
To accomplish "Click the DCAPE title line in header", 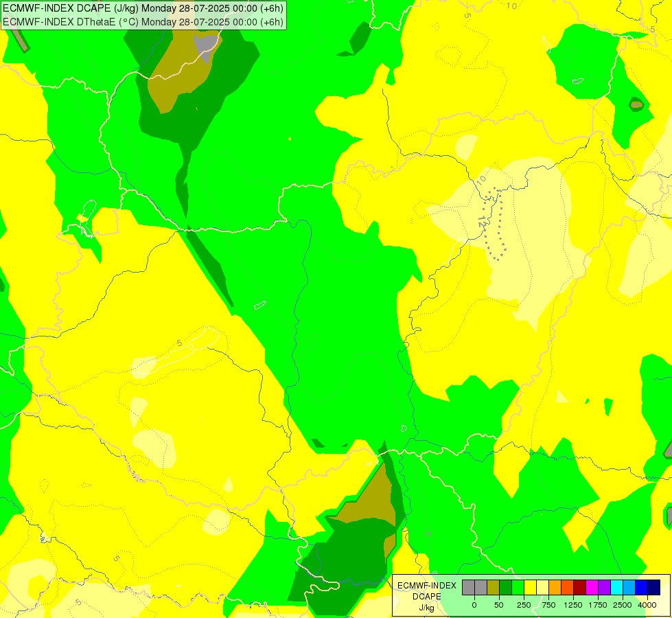I will click(x=143, y=8).
